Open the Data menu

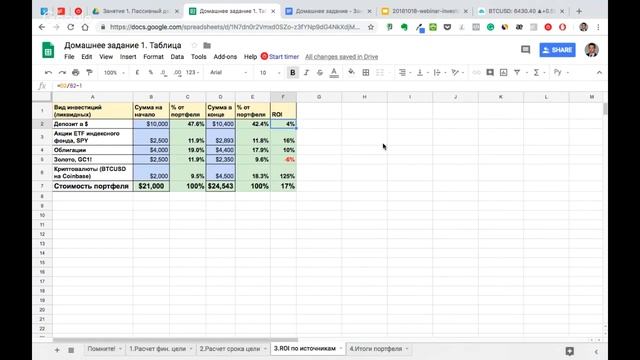177,57
